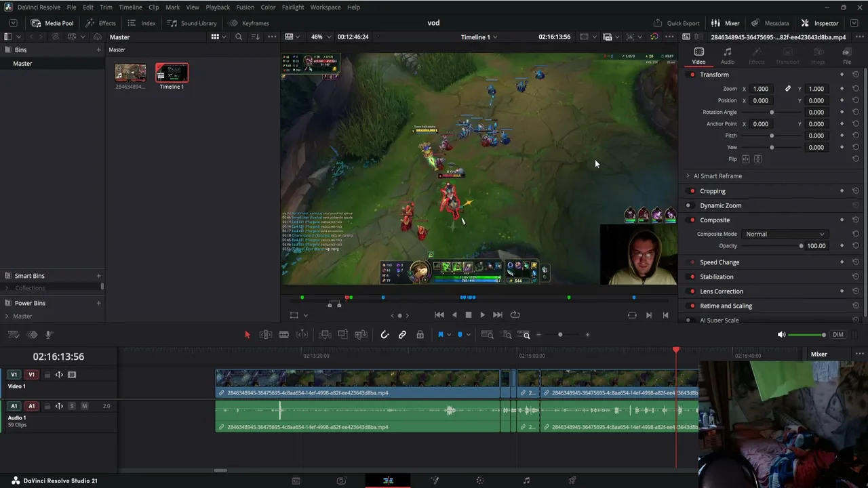The image size is (868, 488).
Task: Click the Replace Clip icon
Action: tap(361, 335)
